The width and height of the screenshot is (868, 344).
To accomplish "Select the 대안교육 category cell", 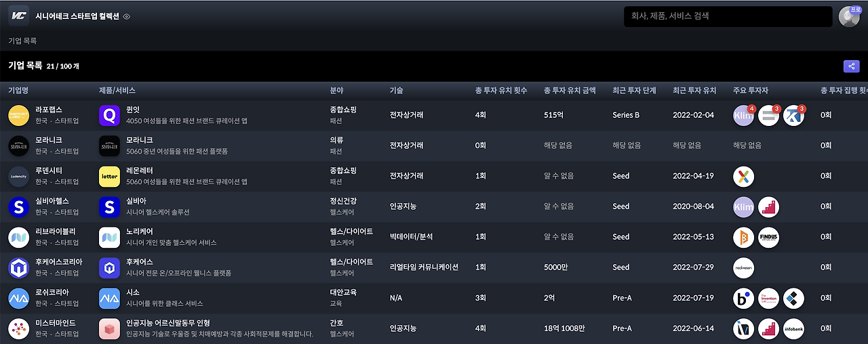I will coord(343,293).
